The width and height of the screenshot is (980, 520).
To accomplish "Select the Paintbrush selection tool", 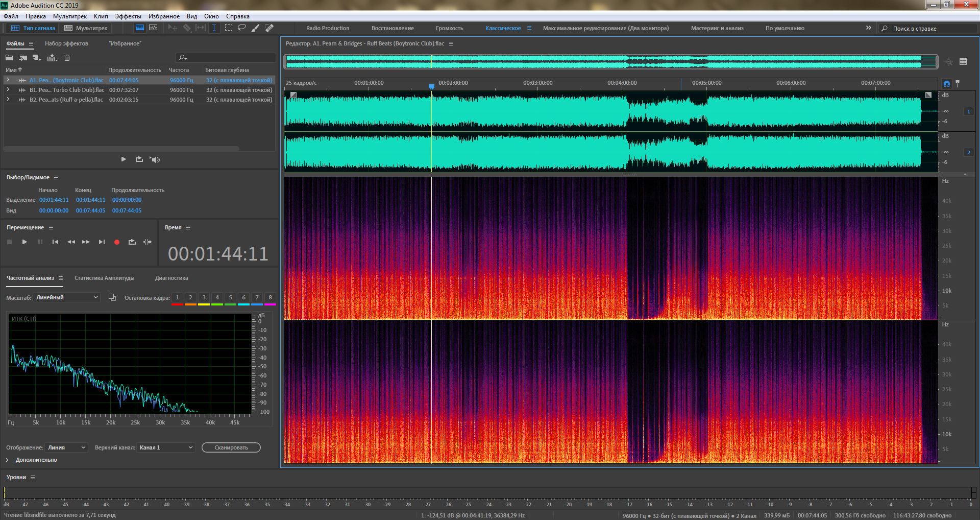I will pos(255,28).
